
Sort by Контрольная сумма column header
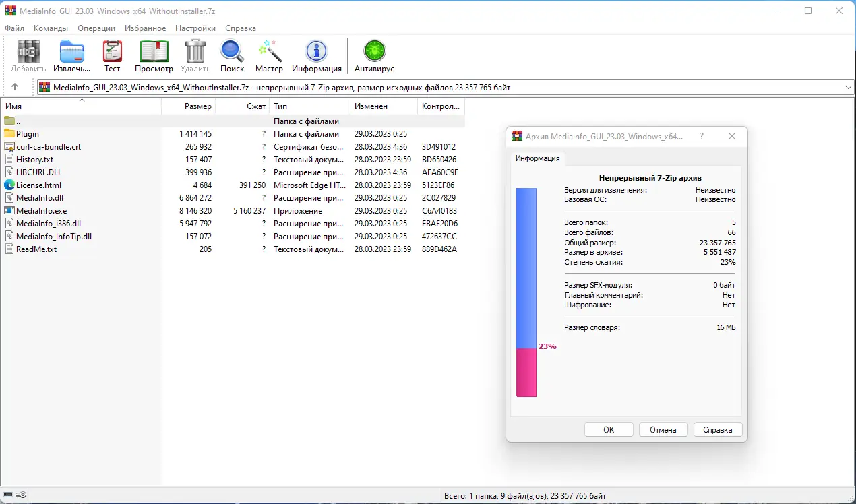pos(441,106)
